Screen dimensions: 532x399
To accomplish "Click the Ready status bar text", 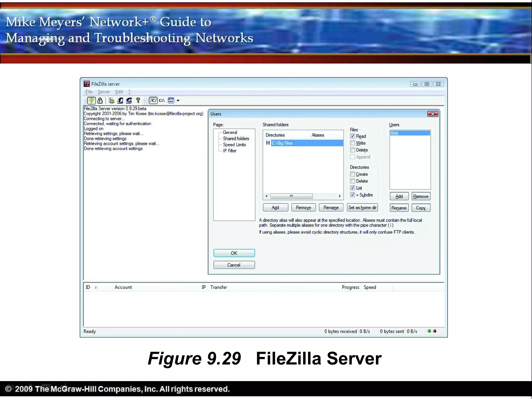I will click(x=90, y=331).
